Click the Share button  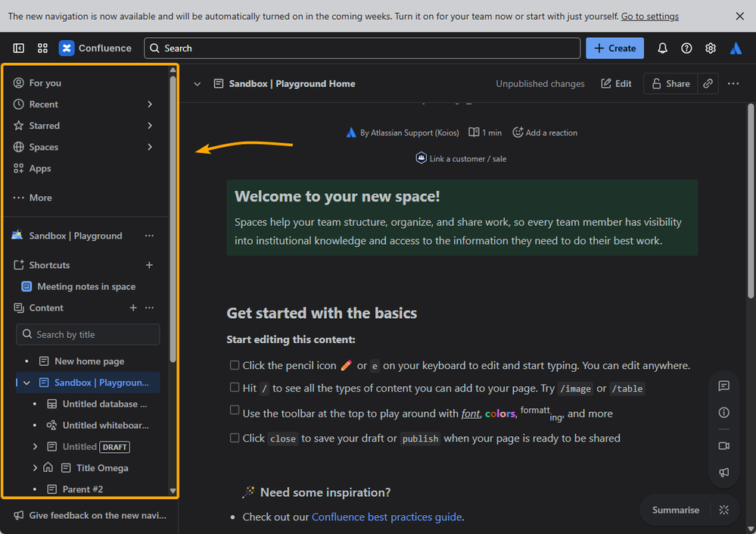point(670,83)
